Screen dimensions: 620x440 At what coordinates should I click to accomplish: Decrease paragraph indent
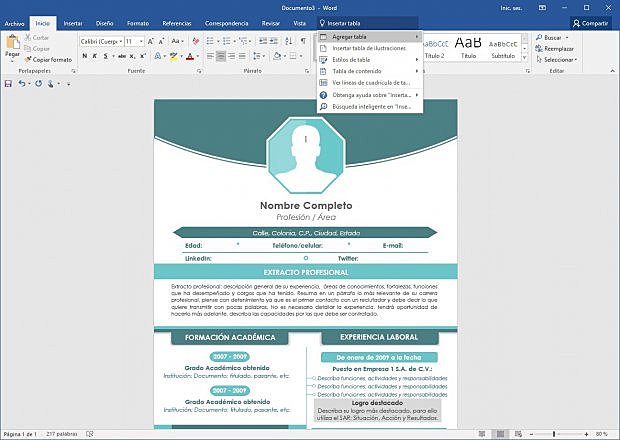(x=263, y=41)
